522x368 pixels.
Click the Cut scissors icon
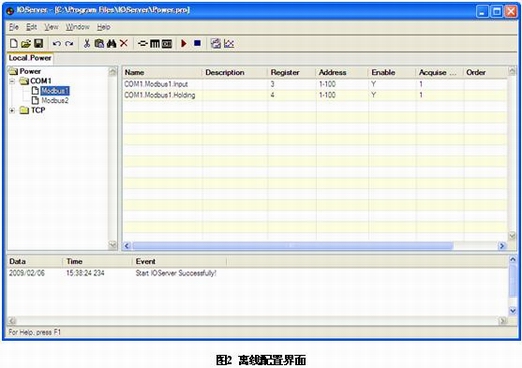pos(87,43)
